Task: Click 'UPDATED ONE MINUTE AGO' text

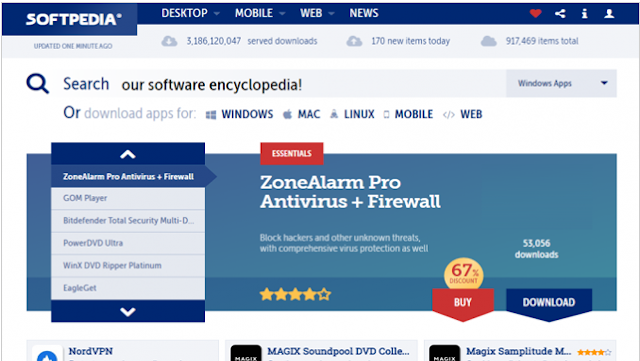Action: pos(73,46)
